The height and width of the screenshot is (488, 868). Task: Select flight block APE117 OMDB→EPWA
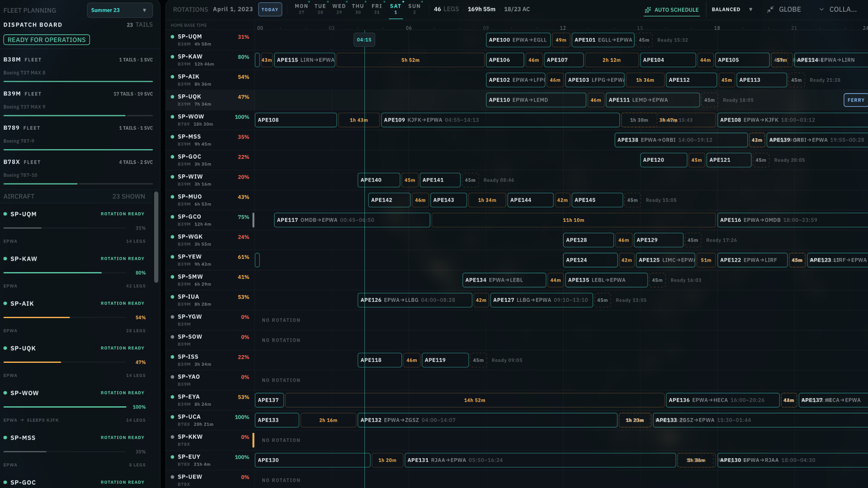(352, 220)
